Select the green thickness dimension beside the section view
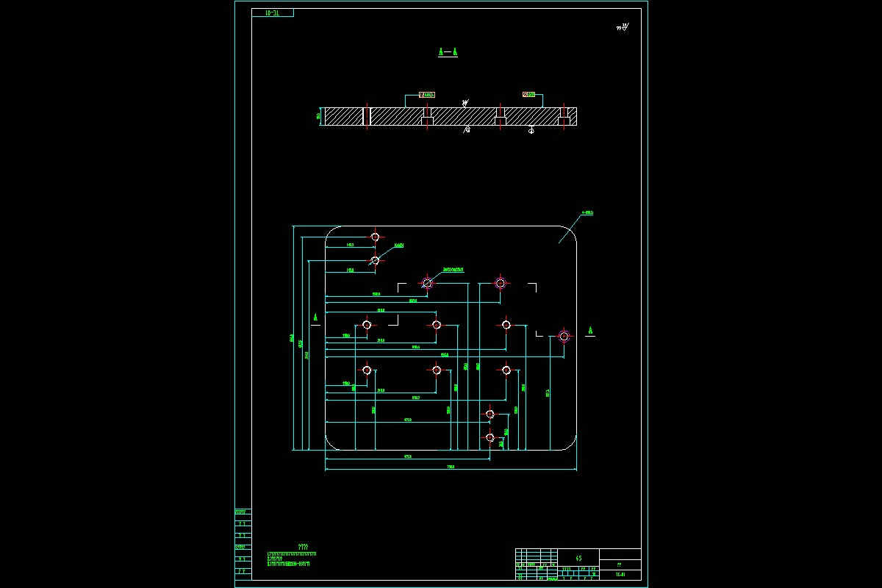882x588 pixels. 319,116
